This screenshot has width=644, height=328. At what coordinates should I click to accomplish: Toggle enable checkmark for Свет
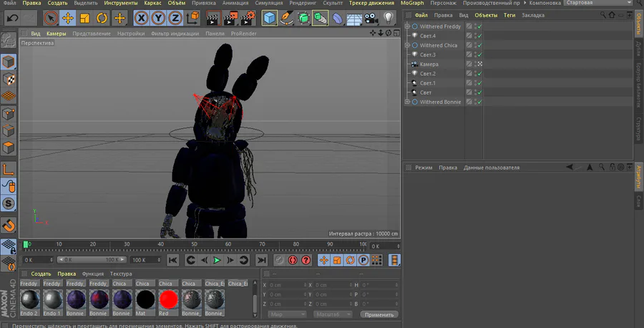pos(479,92)
